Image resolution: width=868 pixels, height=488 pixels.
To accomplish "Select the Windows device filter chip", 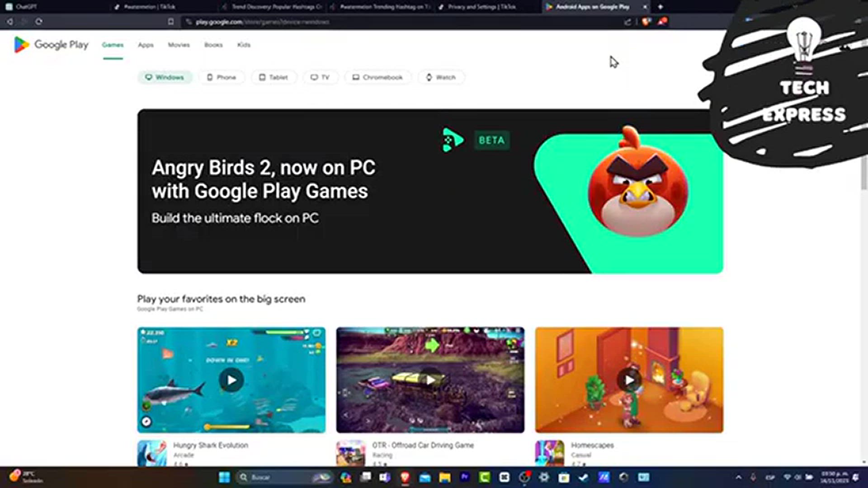I will coord(165,77).
